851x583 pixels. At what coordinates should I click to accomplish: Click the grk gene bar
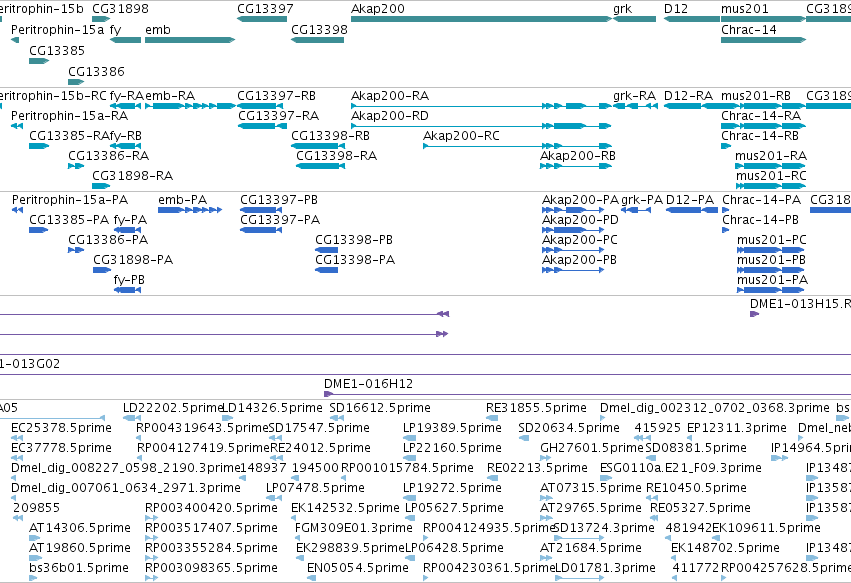coord(634,19)
